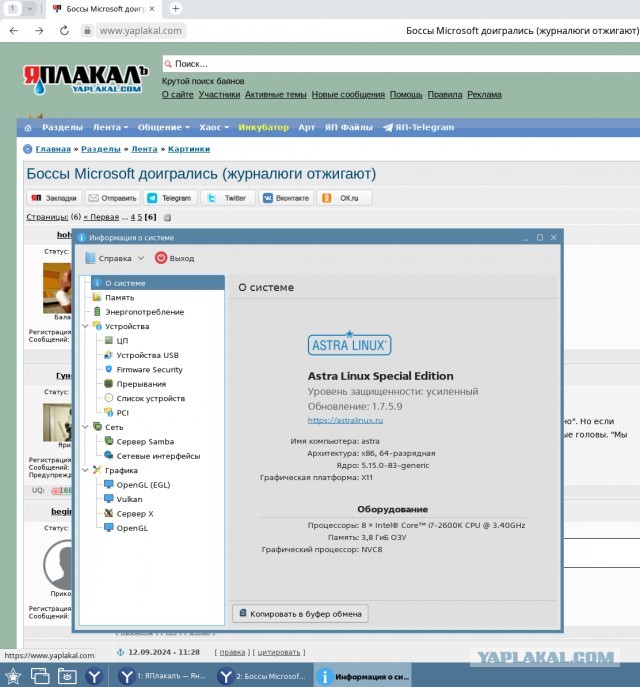This screenshot has width=640, height=687.
Task: Open the Участники link
Action: pos(219,95)
